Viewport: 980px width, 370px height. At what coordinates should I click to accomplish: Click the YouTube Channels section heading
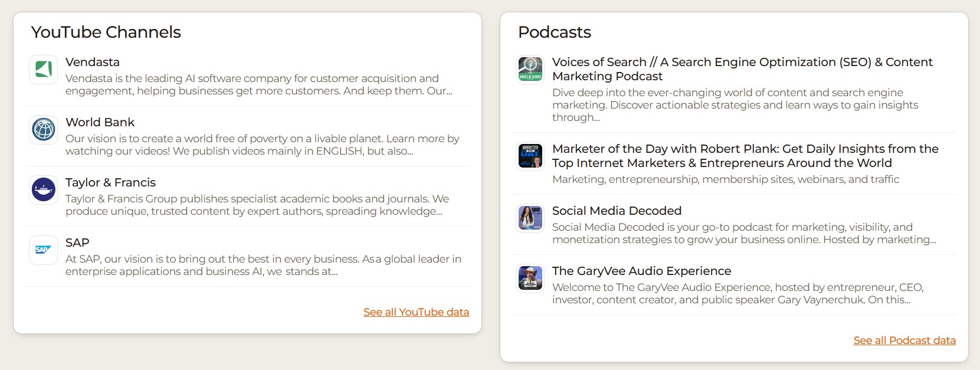(x=106, y=32)
